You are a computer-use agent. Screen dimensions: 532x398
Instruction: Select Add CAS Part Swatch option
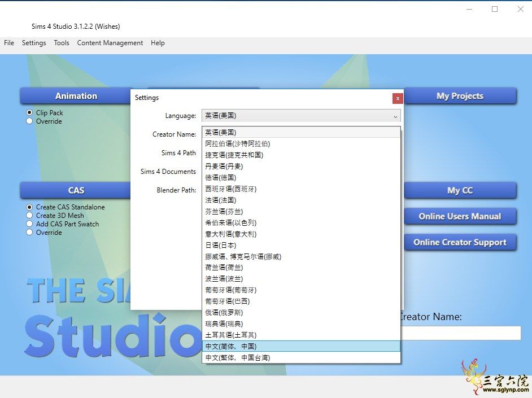29,224
